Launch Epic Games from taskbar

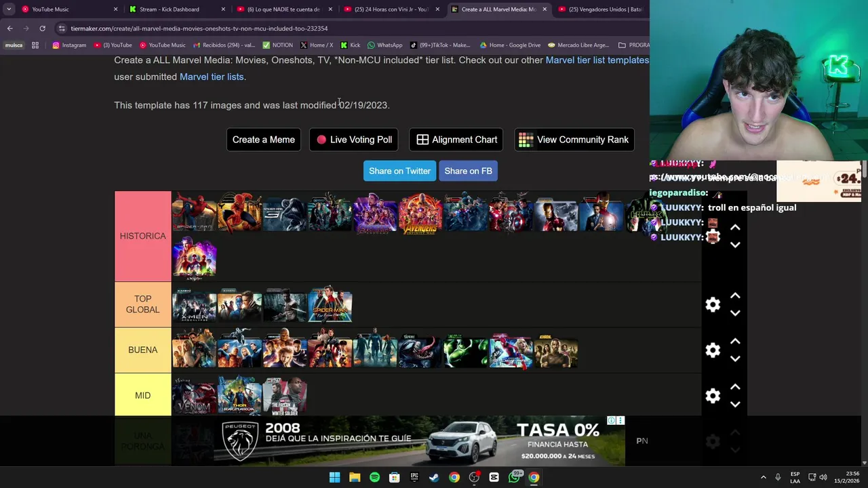click(x=414, y=477)
